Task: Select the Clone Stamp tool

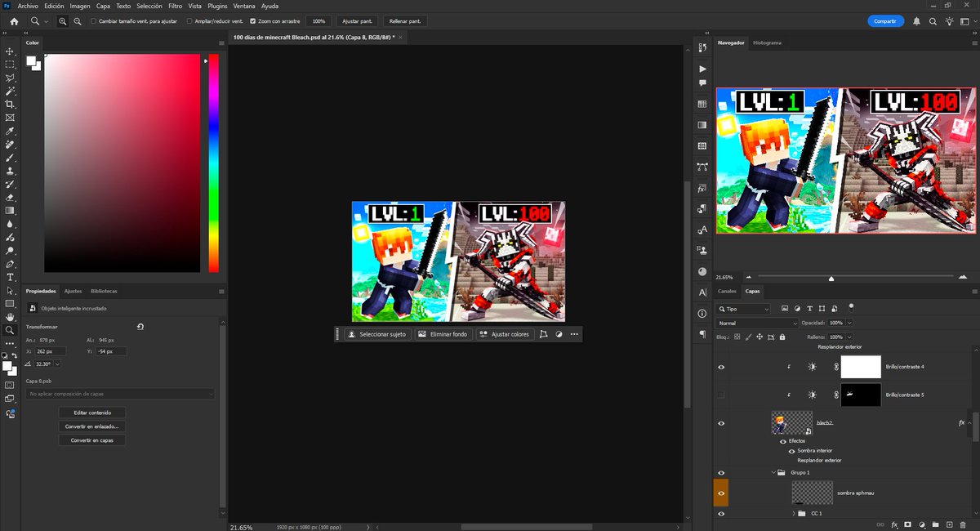Action: pyautogui.click(x=10, y=171)
